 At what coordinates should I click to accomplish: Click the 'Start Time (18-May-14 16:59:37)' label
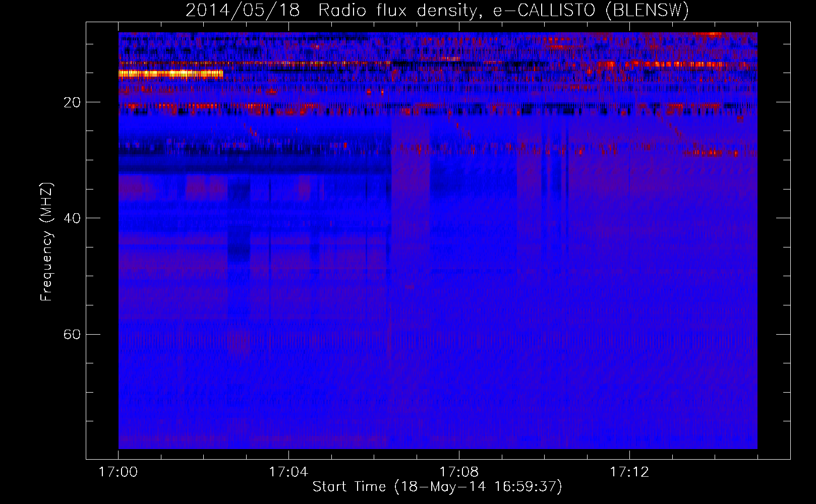(x=437, y=487)
